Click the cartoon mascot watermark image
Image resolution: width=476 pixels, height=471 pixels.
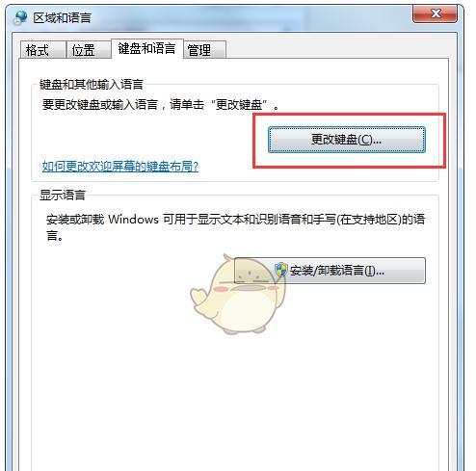237,295
